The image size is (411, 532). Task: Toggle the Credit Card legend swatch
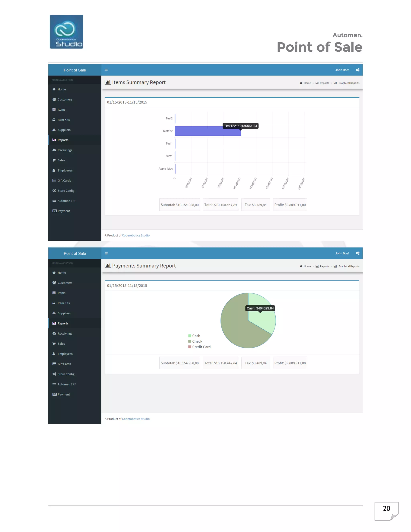(x=190, y=347)
